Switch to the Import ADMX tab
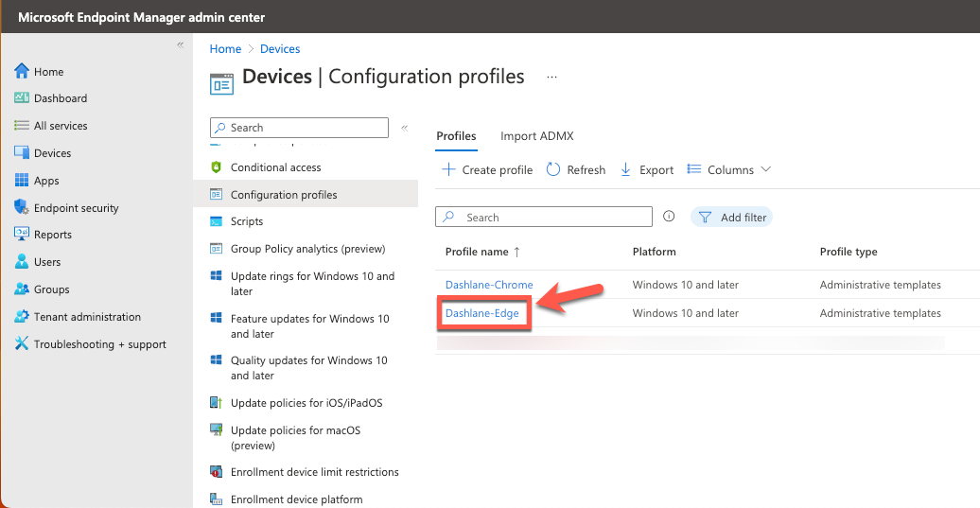The width and height of the screenshot is (980, 508). [537, 136]
